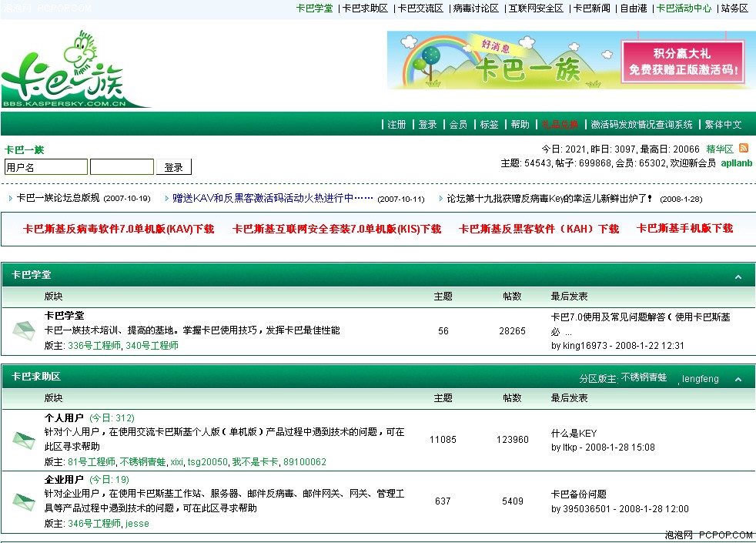Image resolution: width=756 pixels, height=543 pixels.
Task: Select the 28265 post count
Action: pos(512,331)
